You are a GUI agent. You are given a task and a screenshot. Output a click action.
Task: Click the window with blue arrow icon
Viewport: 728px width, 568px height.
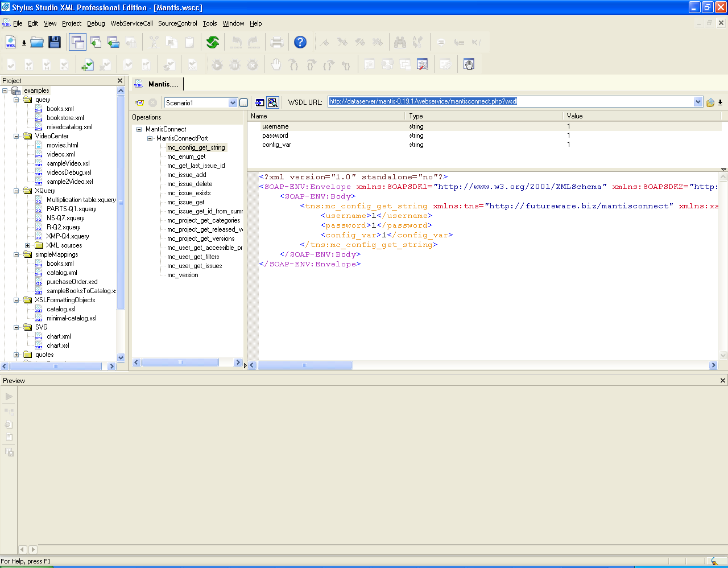[x=113, y=42]
